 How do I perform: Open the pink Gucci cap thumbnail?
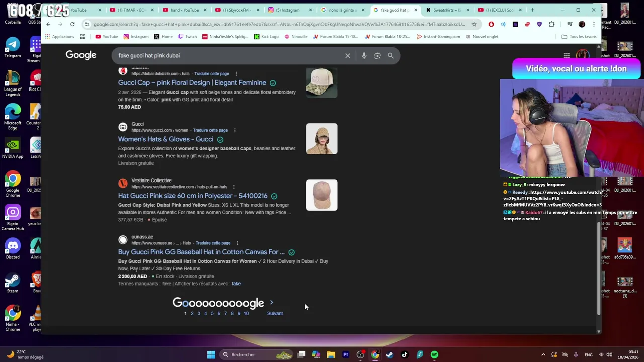pyautogui.click(x=321, y=82)
